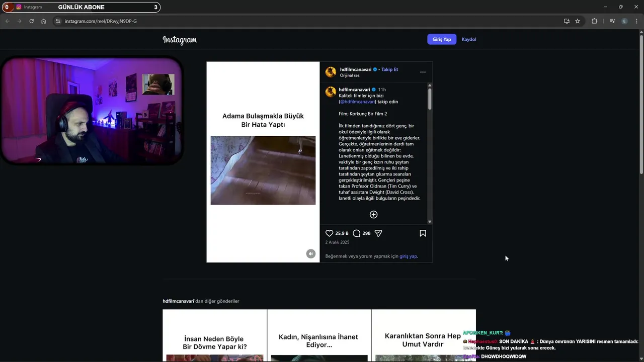The width and height of the screenshot is (644, 362).
Task: Click GÜNLÜK ABONE counter overlay
Action: 80,7
